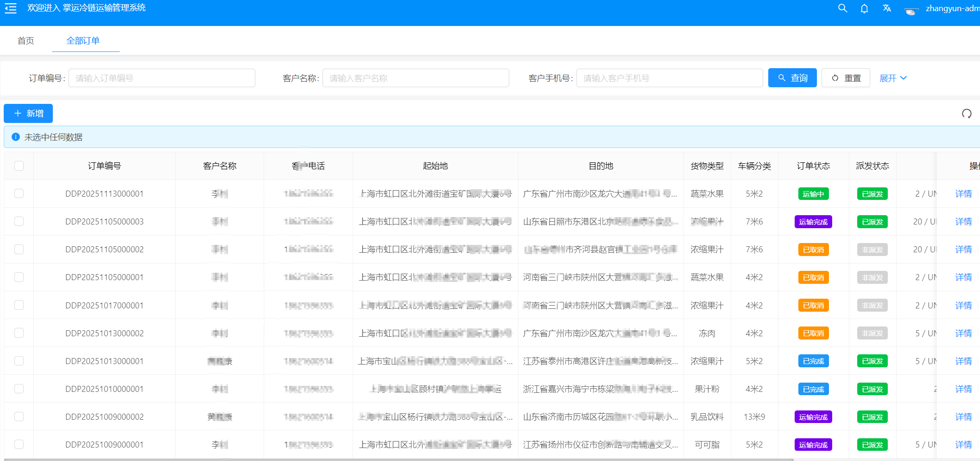Image resolution: width=980 pixels, height=461 pixels.
Task: Select all orders with header checkbox
Action: click(19, 166)
